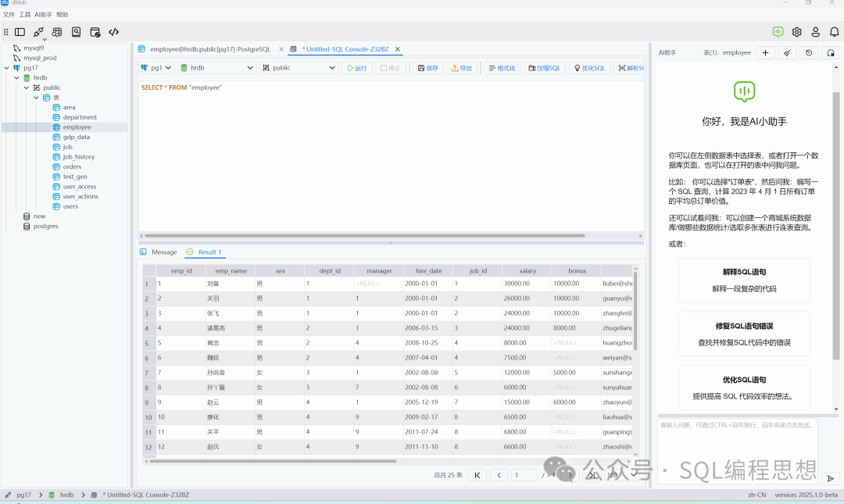Viewport: 844px width, 504px height.
Task: Collapse the pg17 connection node
Action: coord(7,68)
